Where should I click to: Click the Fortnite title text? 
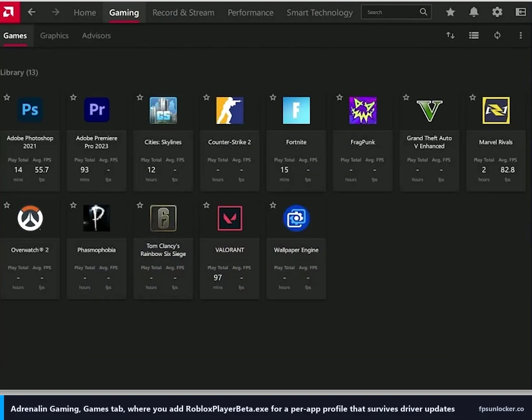(x=296, y=142)
